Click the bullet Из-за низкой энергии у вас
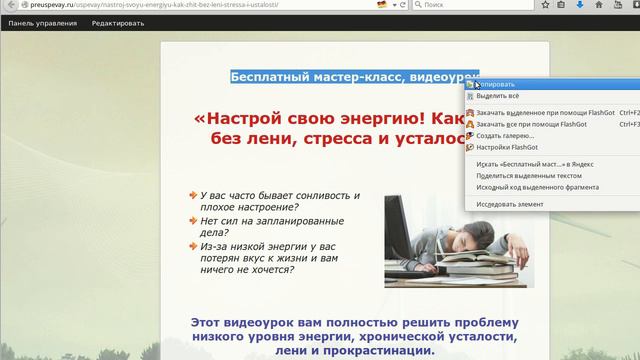This screenshot has width=640, height=360. coord(269,258)
